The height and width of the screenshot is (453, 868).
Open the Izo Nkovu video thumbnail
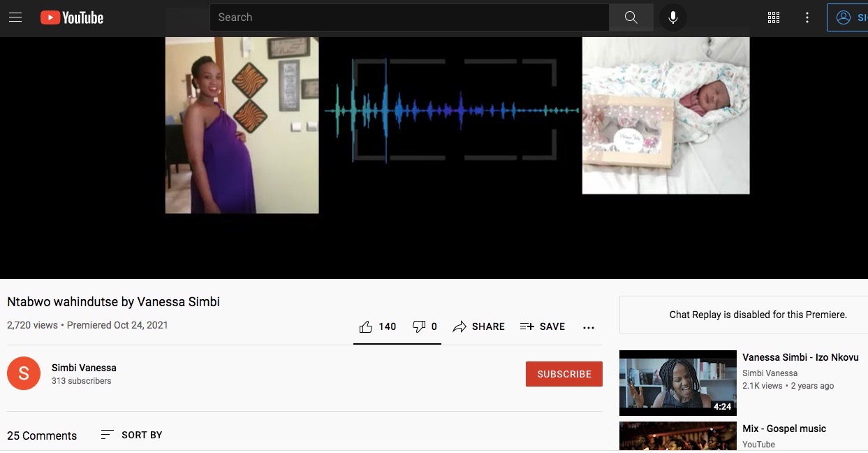(677, 382)
